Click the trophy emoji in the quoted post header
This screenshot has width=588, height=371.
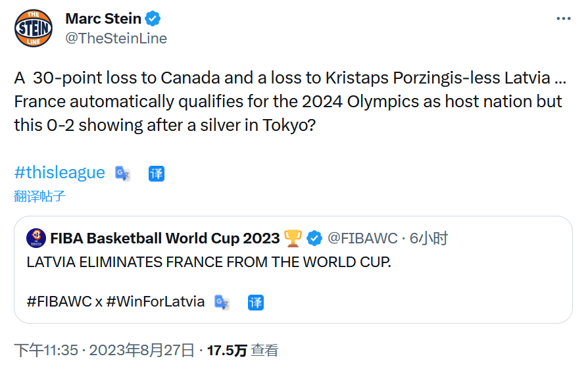(x=293, y=237)
